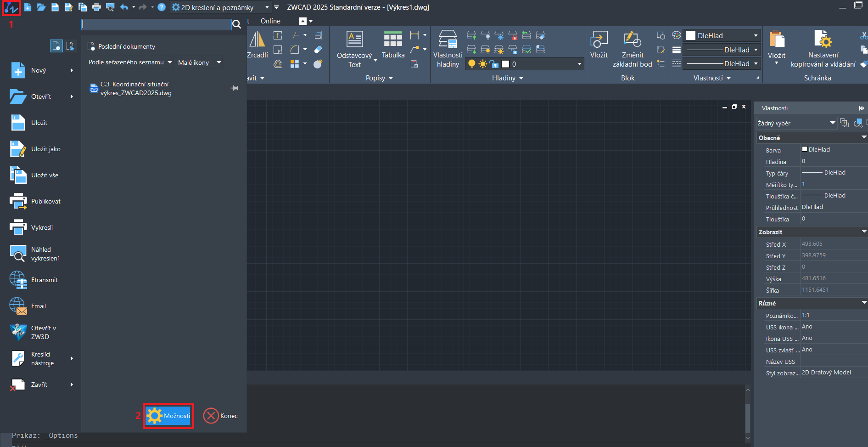
Task: Click the Barva DleHlad color swatch
Action: pyautogui.click(x=805, y=149)
